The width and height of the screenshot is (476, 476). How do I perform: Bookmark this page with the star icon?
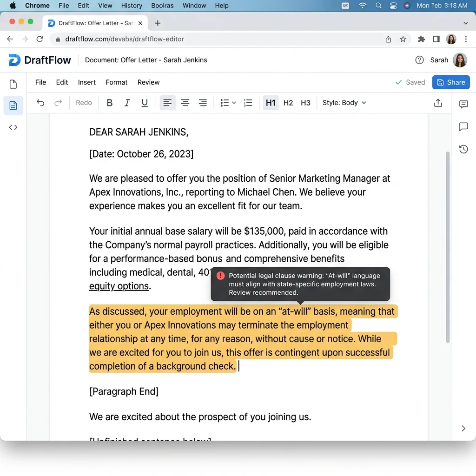pyautogui.click(x=403, y=39)
